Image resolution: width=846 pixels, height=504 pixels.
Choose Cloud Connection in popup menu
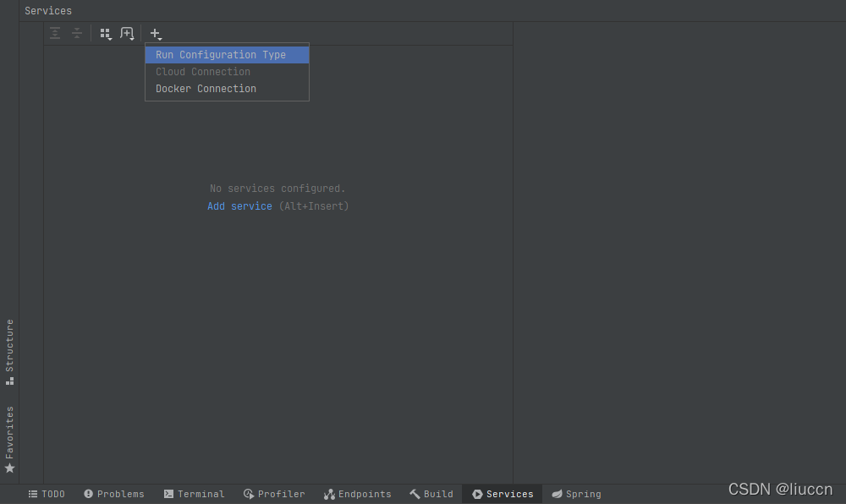click(227, 72)
